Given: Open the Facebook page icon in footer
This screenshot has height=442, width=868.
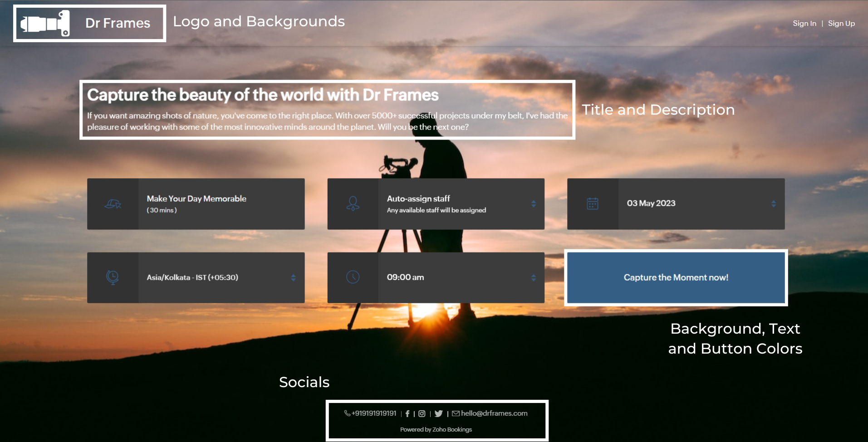Looking at the screenshot, I should [x=407, y=413].
